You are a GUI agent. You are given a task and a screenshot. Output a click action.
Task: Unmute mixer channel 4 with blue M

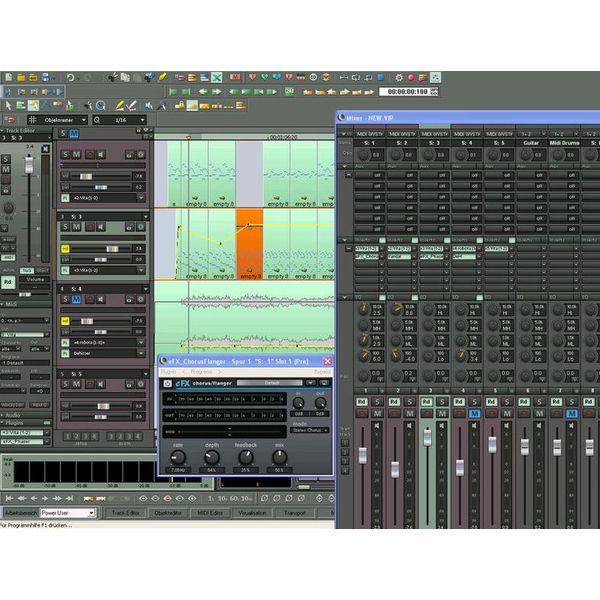pyautogui.click(x=474, y=412)
